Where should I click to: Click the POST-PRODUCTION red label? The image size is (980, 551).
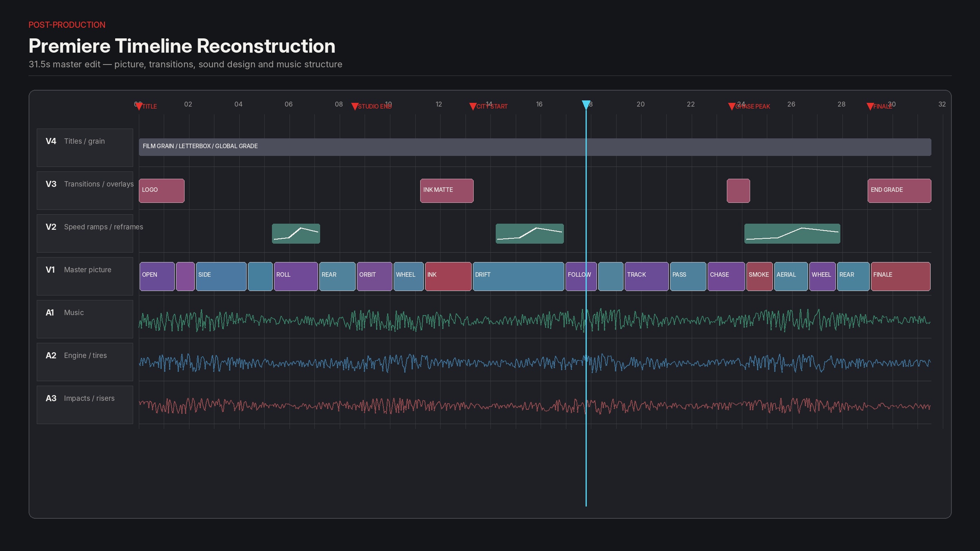[x=67, y=25]
